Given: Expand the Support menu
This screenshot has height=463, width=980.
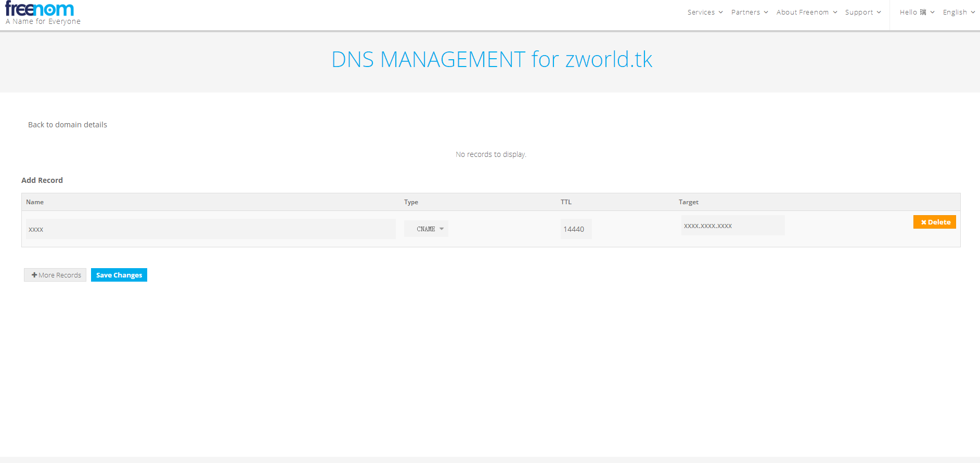Looking at the screenshot, I should point(862,12).
